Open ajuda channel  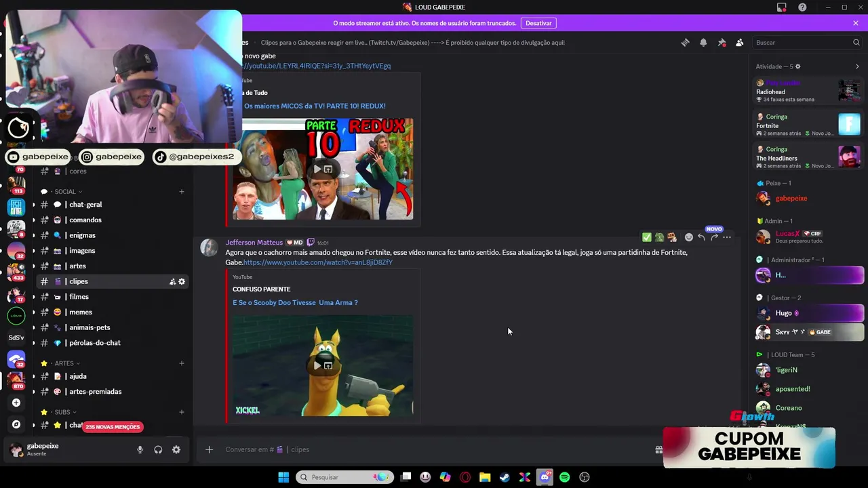tap(112, 376)
